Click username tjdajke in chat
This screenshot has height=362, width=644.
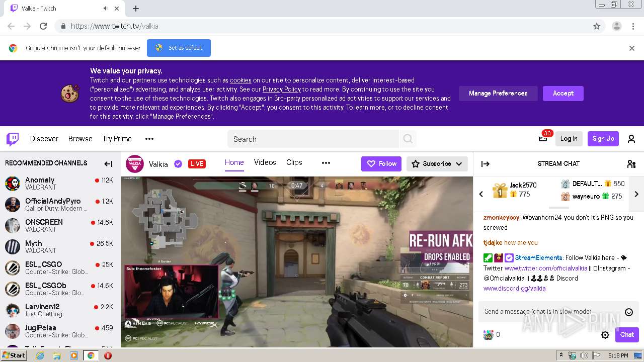[493, 243]
